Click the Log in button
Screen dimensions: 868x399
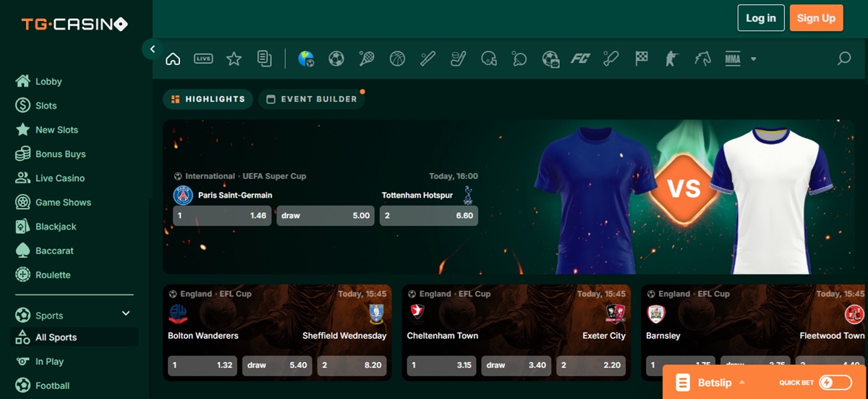coord(761,18)
